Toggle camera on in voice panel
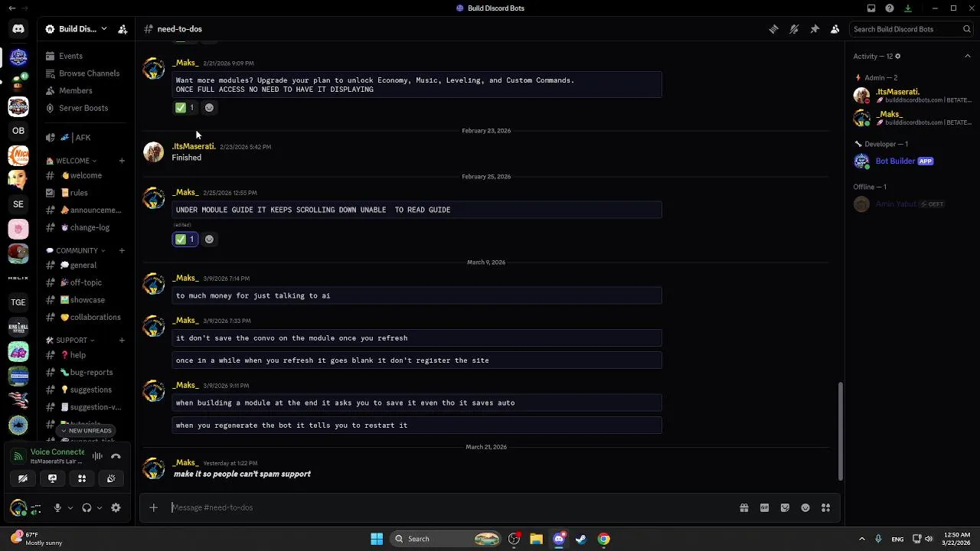980x551 pixels. point(23,478)
